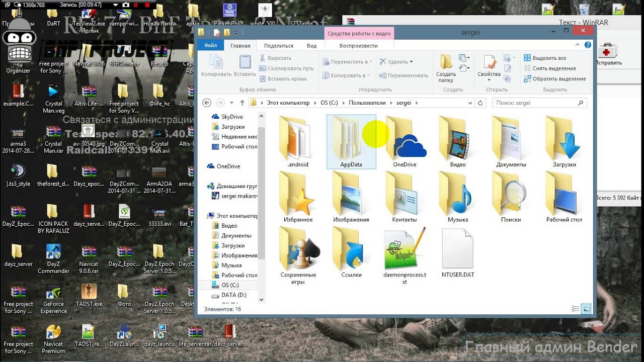The image size is (644, 362).
Task: Open the Файл menu
Action: pos(211,46)
